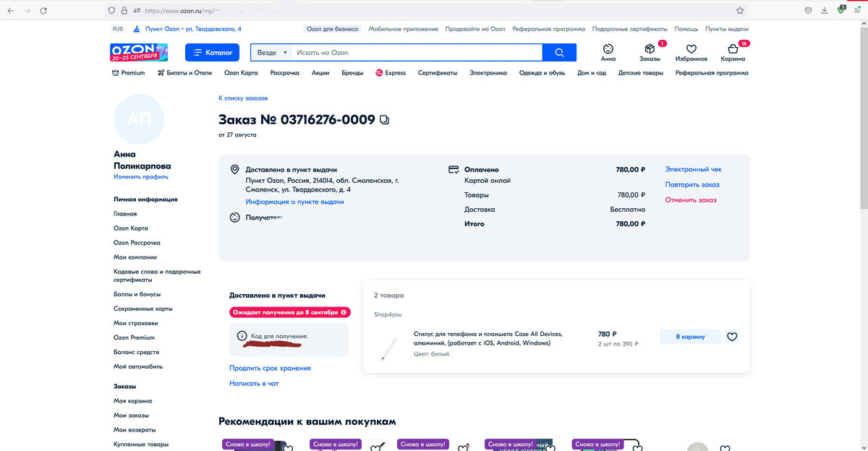
Task: Open Купленные товары in sidebar
Action: pyautogui.click(x=141, y=444)
